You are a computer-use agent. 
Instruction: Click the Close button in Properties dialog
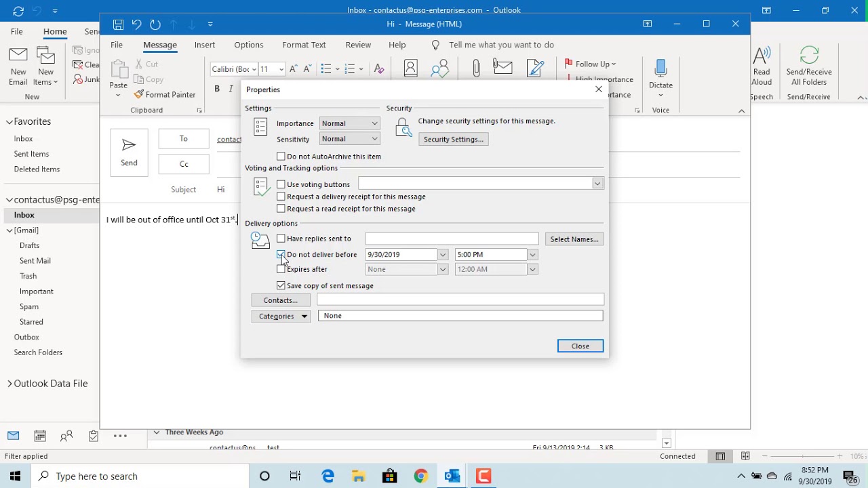coord(580,346)
